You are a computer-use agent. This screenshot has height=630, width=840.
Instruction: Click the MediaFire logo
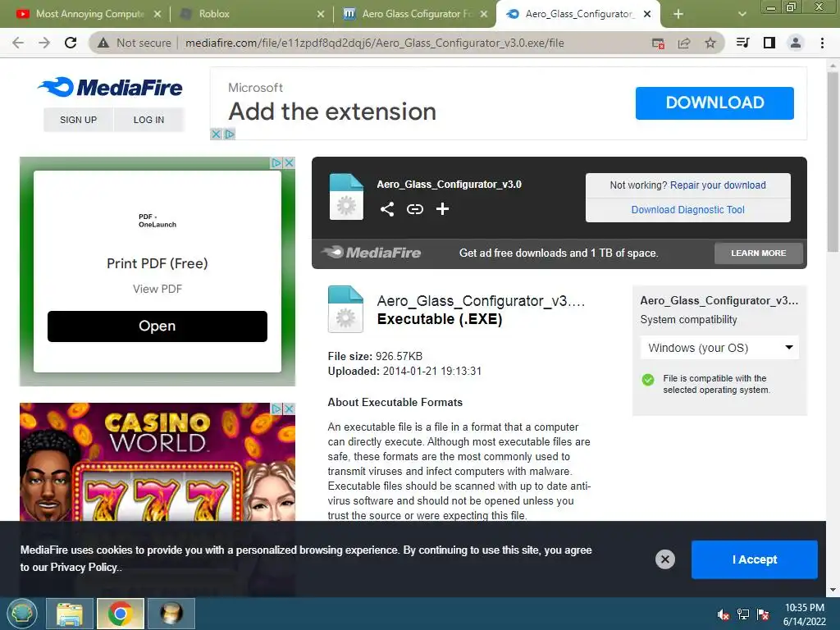110,87
